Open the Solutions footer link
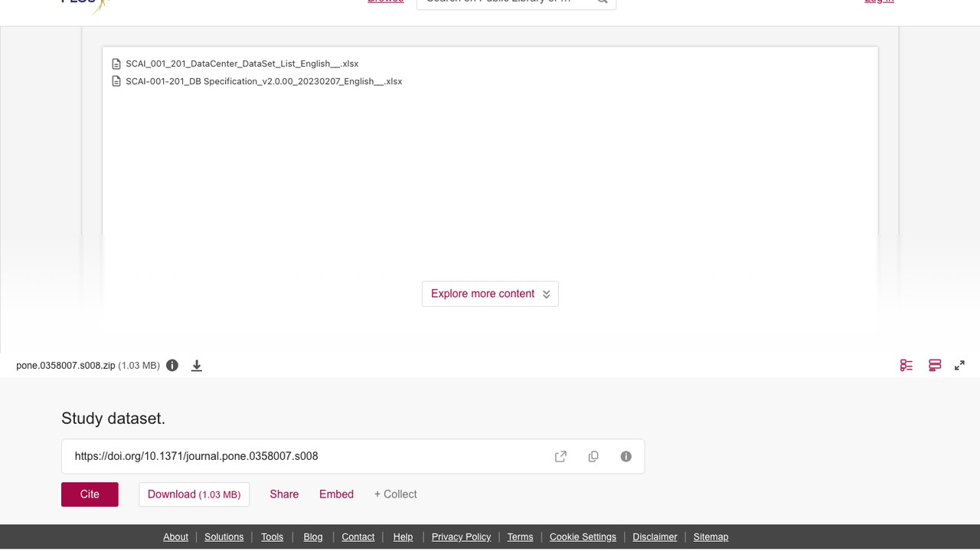This screenshot has width=980, height=551. 224,537
